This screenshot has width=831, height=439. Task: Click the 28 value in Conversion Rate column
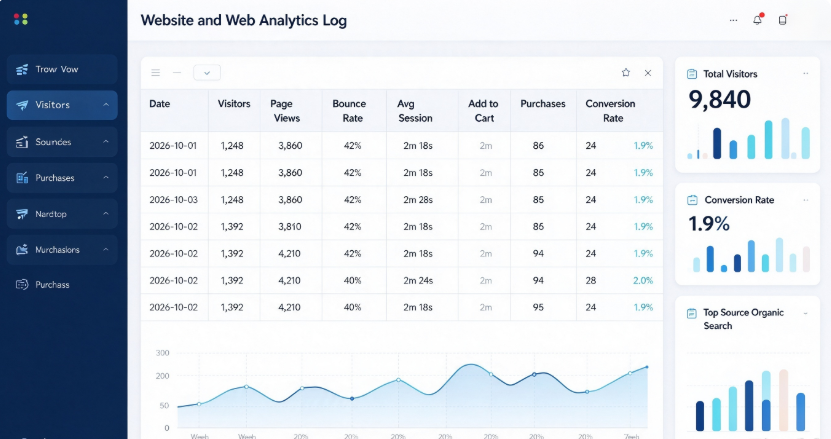[591, 280]
